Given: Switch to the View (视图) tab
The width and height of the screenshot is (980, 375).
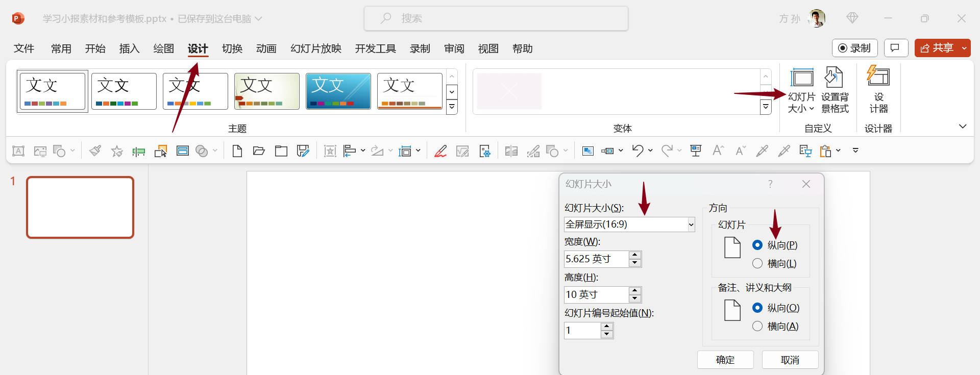Looking at the screenshot, I should (488, 48).
